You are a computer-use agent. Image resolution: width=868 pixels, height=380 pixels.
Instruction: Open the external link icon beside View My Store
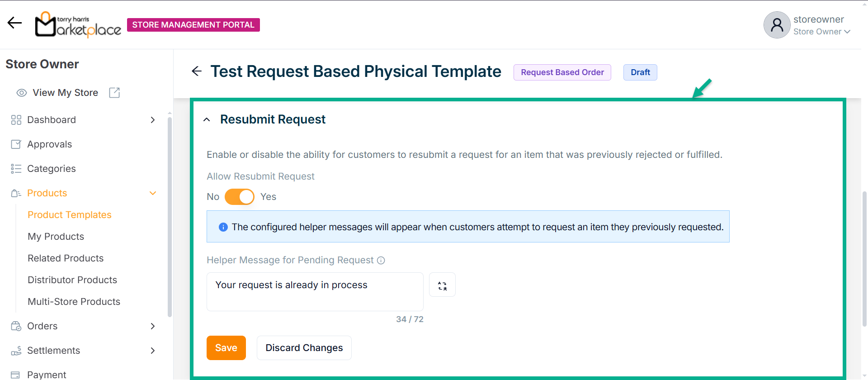114,93
